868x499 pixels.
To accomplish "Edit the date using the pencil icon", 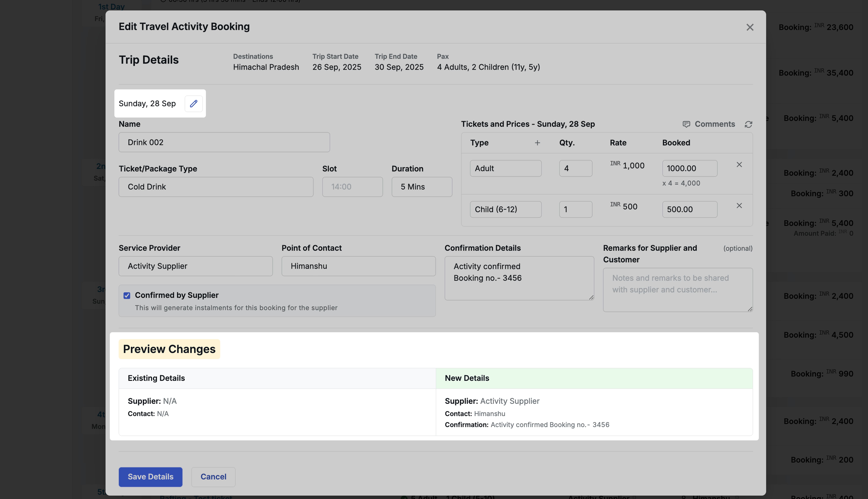I will pos(193,103).
